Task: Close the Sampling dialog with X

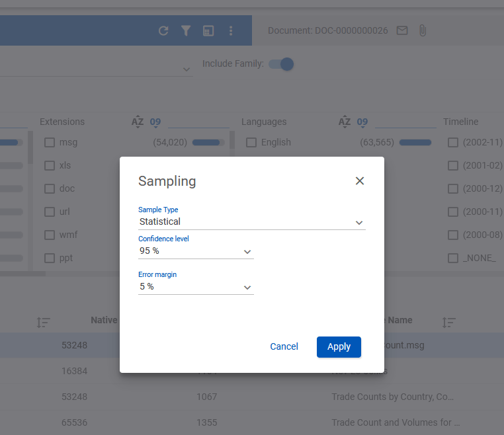Action: (x=360, y=181)
